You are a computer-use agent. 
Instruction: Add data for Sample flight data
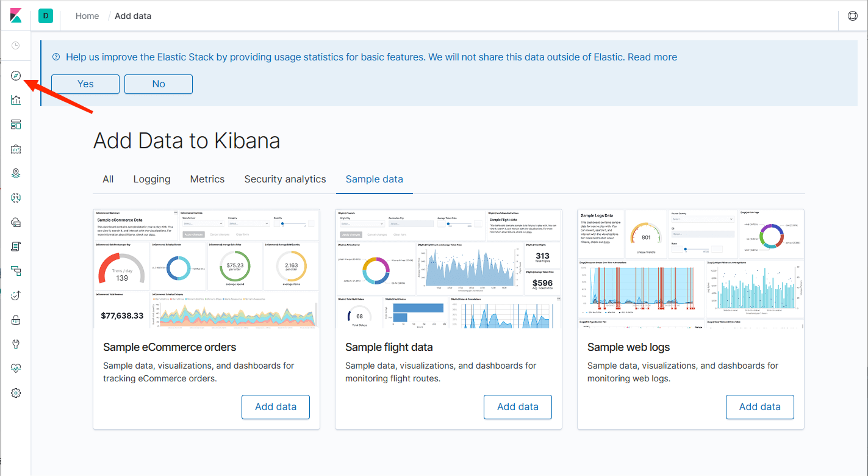518,406
